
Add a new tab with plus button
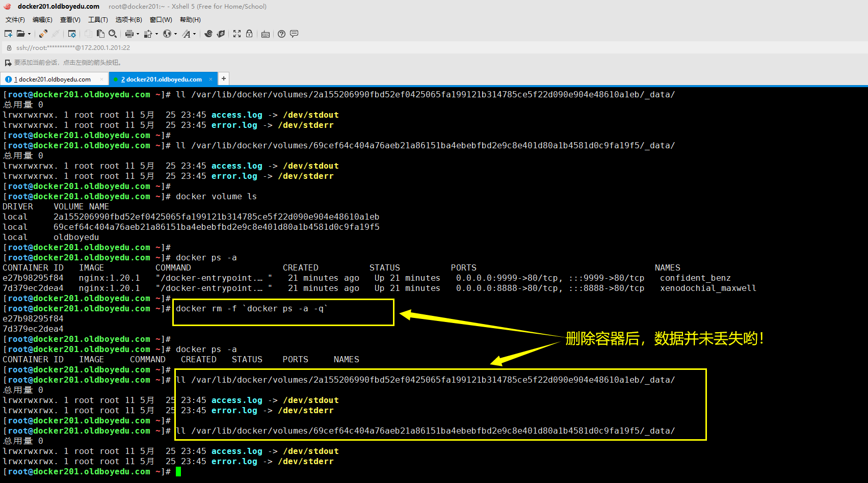click(x=223, y=78)
